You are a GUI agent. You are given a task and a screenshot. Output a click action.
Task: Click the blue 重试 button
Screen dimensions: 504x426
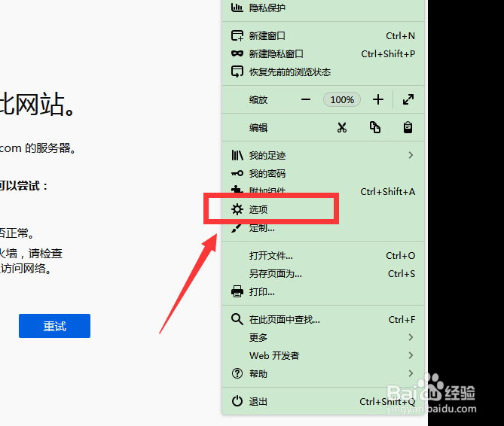click(54, 326)
